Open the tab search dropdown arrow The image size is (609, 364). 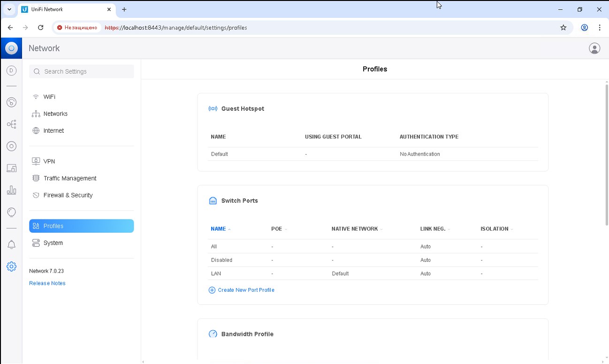coord(9,9)
